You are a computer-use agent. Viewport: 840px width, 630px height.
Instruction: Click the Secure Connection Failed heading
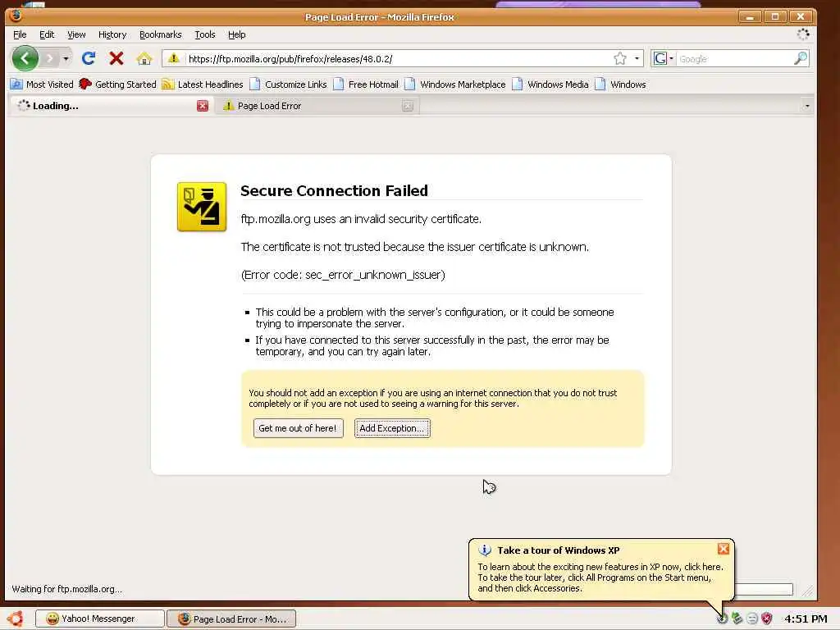pyautogui.click(x=335, y=190)
